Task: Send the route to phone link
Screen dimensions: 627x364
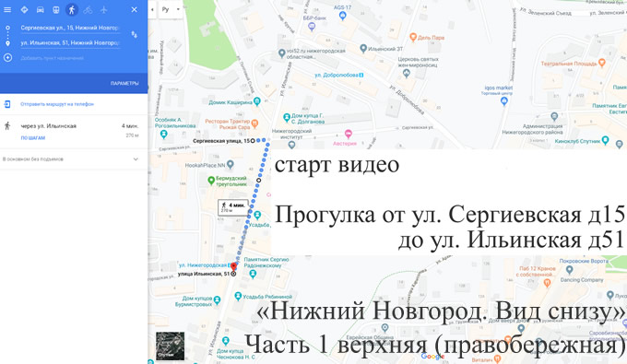Action: pos(57,104)
